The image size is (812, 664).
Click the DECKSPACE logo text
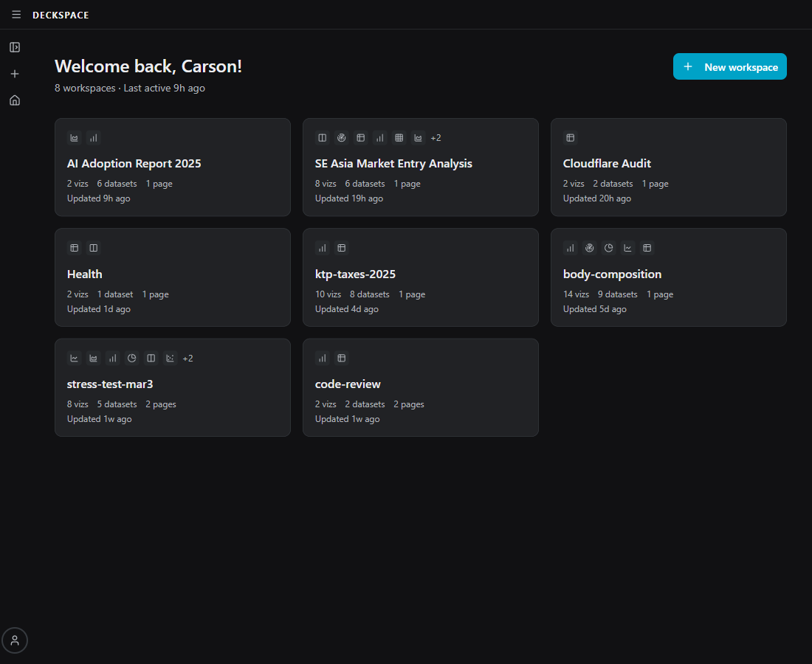click(61, 15)
